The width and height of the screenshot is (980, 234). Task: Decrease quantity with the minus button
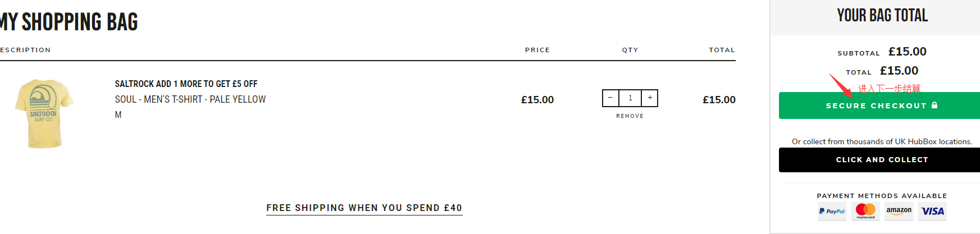tap(610, 98)
